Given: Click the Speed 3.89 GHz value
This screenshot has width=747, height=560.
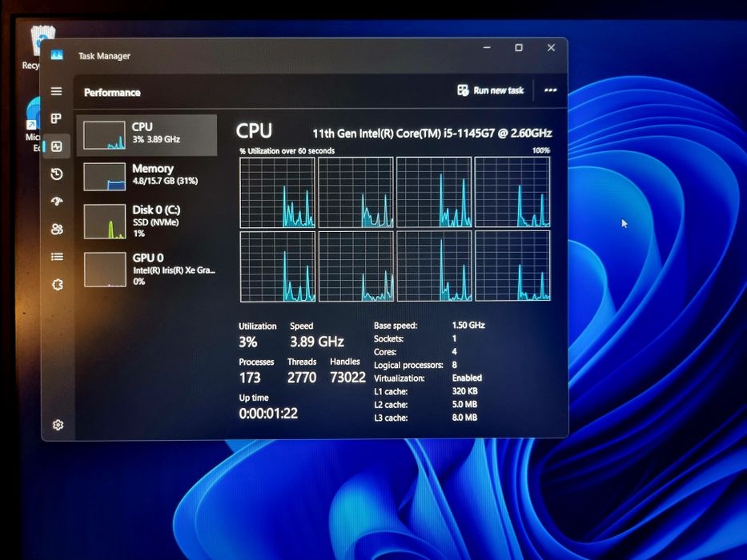Looking at the screenshot, I should 317,342.
